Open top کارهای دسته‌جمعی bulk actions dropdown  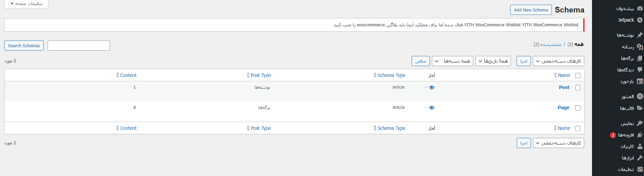559,61
